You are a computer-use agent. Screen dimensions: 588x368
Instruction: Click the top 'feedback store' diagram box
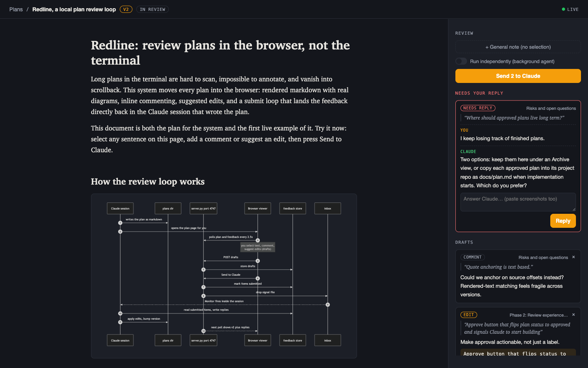coord(292,208)
